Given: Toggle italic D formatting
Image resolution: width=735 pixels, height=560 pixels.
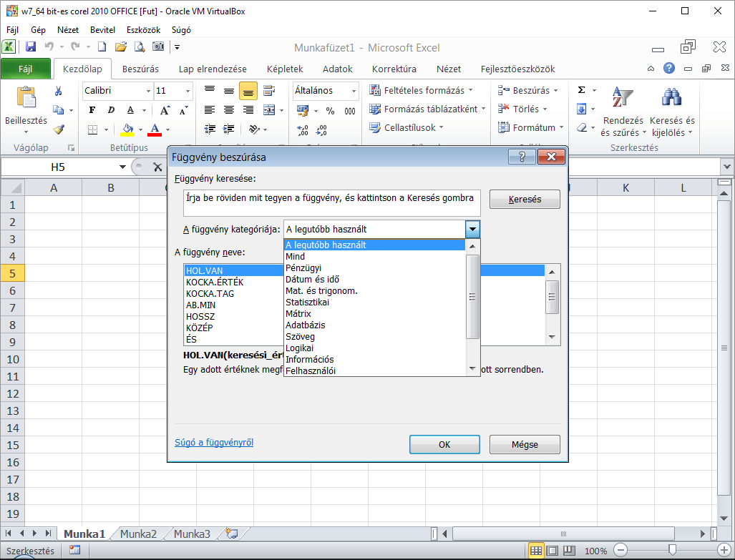Looking at the screenshot, I should click(x=111, y=110).
